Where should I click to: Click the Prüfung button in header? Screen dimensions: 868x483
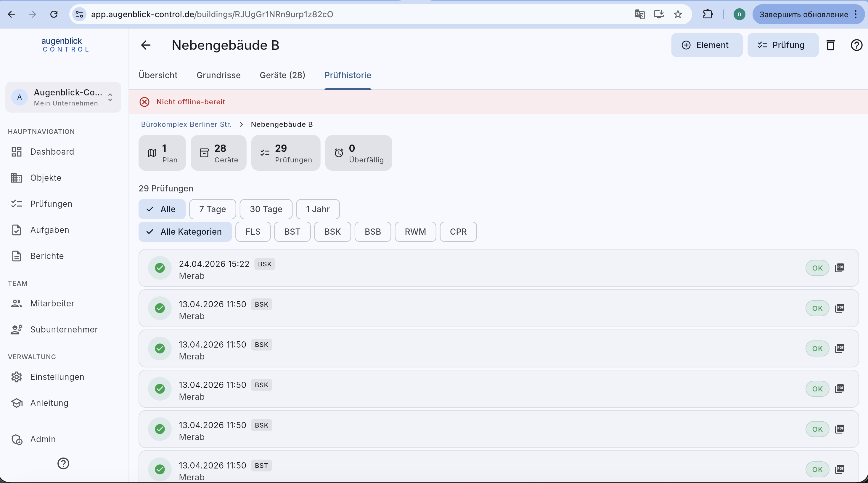(x=783, y=45)
